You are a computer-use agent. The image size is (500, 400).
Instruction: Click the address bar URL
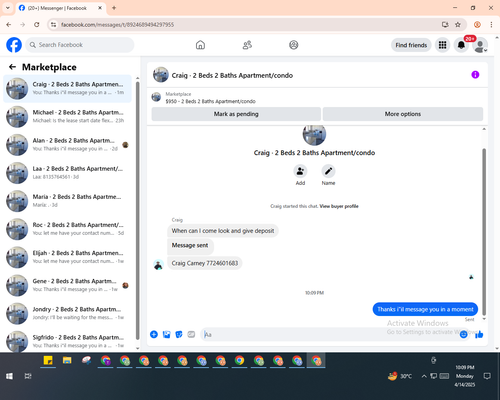tap(117, 25)
